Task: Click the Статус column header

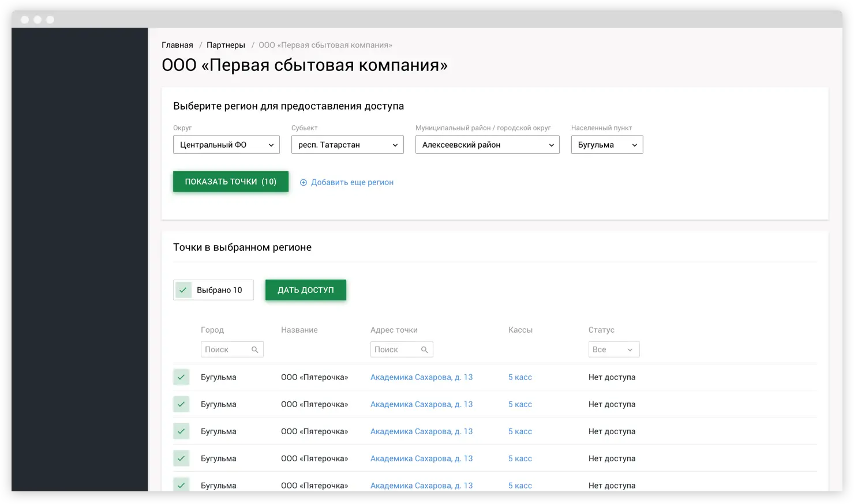Action: pos(601,330)
